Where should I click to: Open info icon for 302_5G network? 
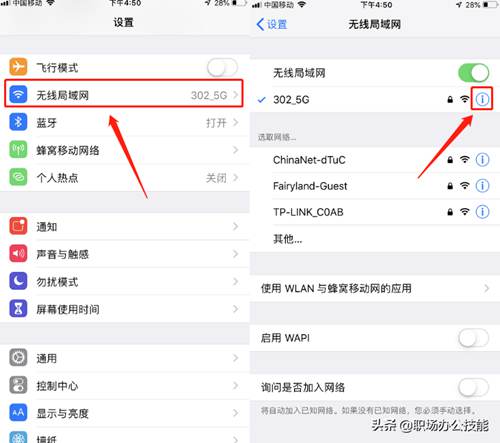coord(482,99)
